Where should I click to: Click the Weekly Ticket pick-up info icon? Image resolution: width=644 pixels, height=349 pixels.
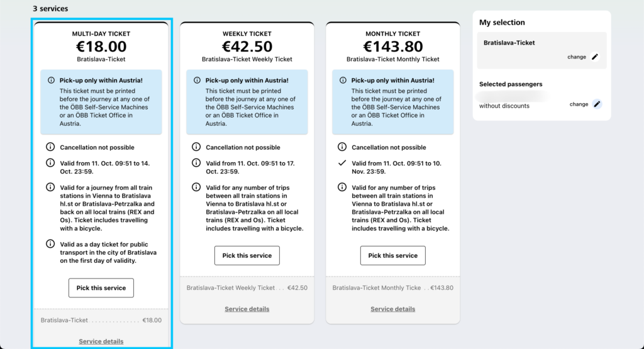click(197, 80)
